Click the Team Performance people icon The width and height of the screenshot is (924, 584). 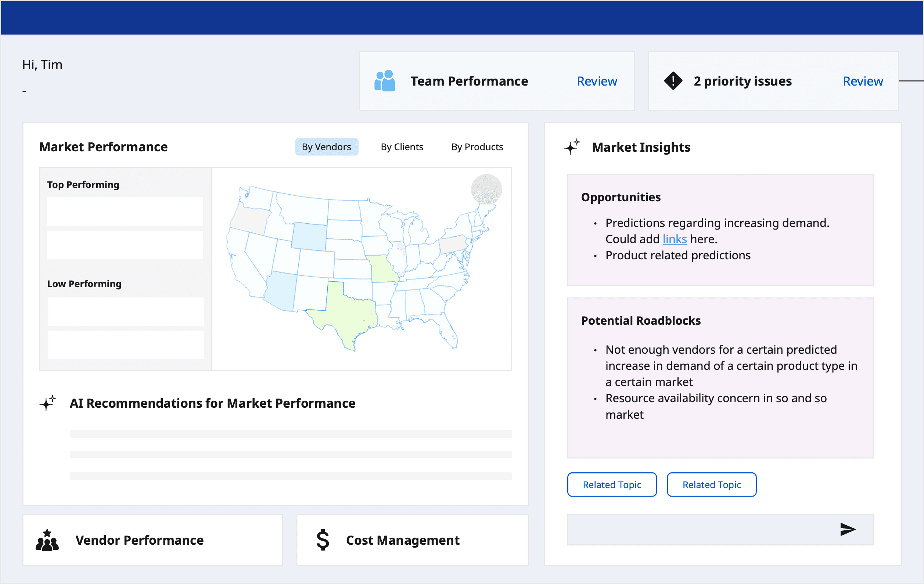[x=385, y=81]
